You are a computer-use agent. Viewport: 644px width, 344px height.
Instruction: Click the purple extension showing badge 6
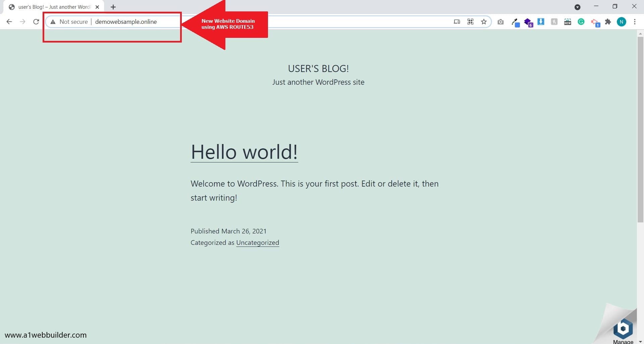coord(529,21)
